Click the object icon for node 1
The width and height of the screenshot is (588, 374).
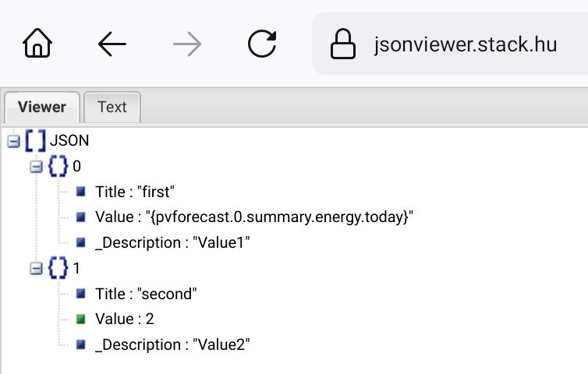pyautogui.click(x=58, y=268)
